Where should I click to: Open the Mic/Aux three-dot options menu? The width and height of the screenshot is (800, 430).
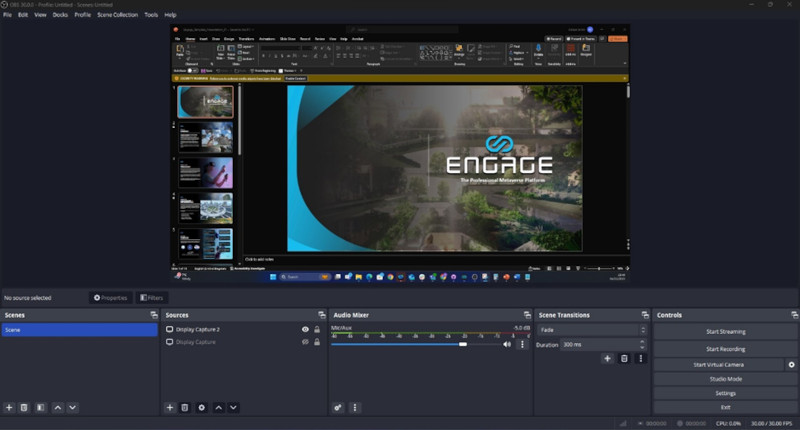tap(522, 344)
